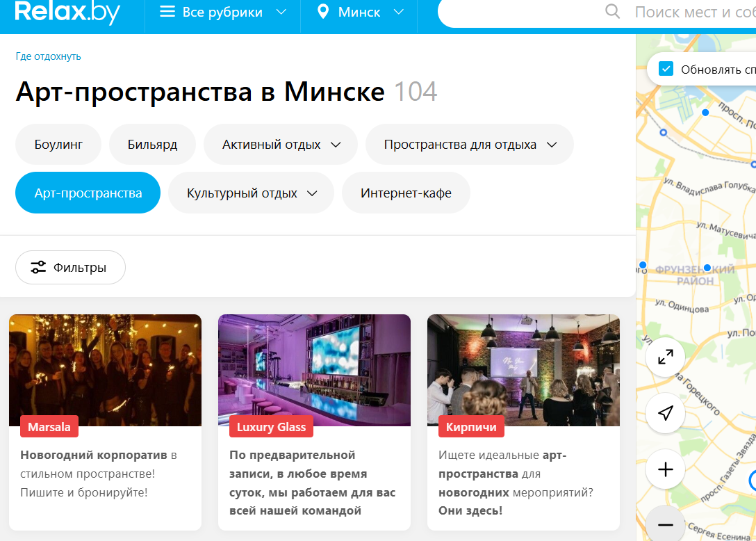Expand the Культурный отдых chevron

(x=313, y=193)
